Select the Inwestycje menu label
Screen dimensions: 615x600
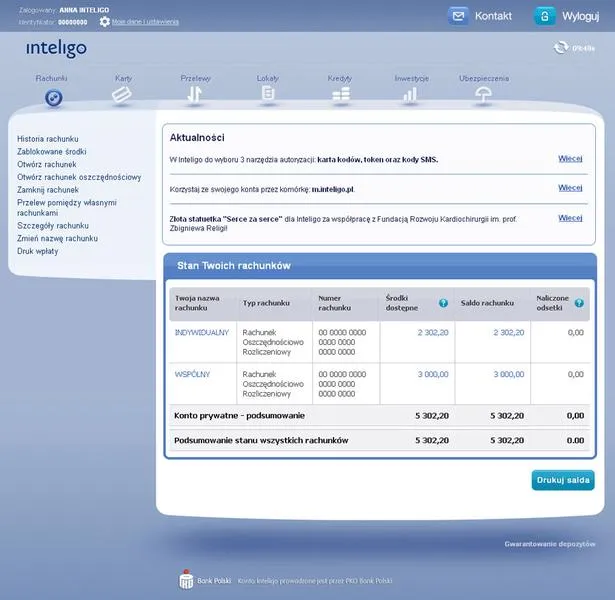point(411,78)
